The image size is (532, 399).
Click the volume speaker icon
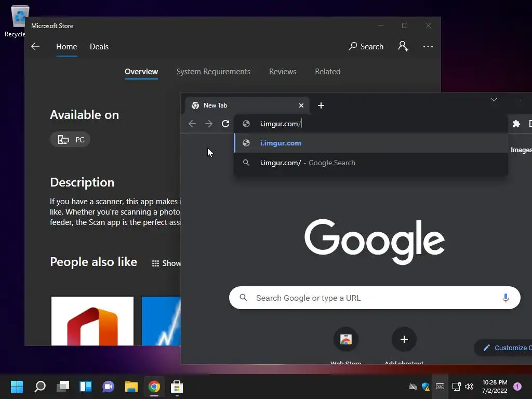coord(469,387)
